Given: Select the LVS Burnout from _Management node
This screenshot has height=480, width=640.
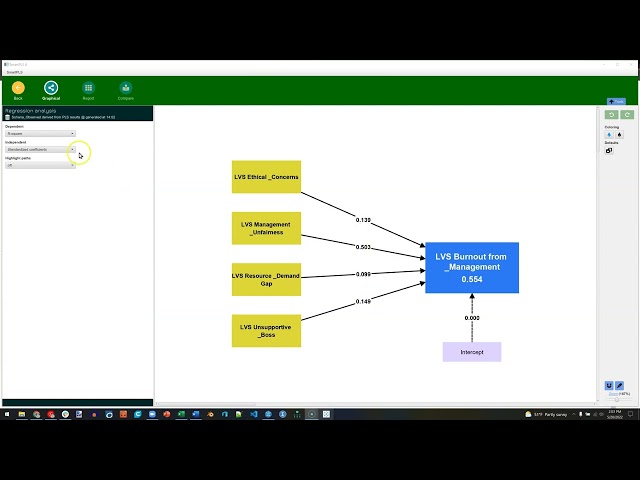Looking at the screenshot, I should click(x=472, y=268).
